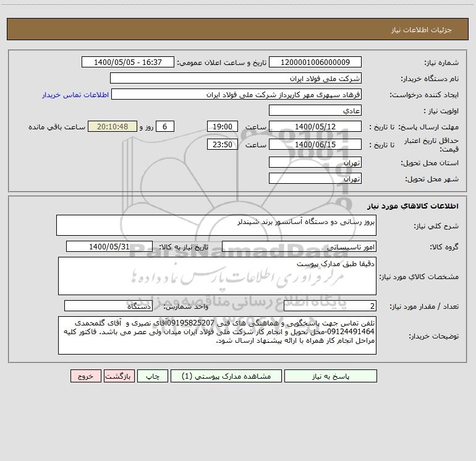Click the چاپ print button
This screenshot has height=461, width=476.
point(153,376)
